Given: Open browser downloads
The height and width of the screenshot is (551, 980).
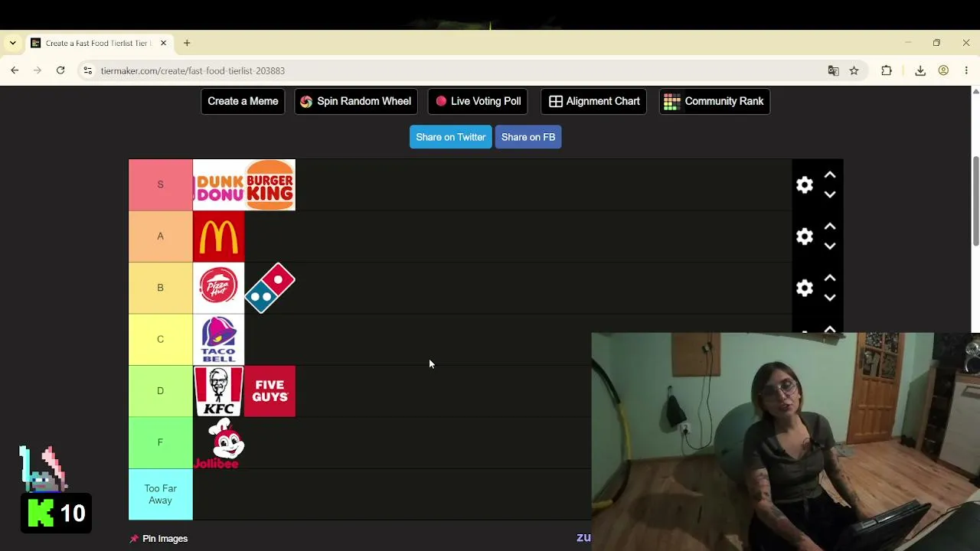Looking at the screenshot, I should click(920, 70).
